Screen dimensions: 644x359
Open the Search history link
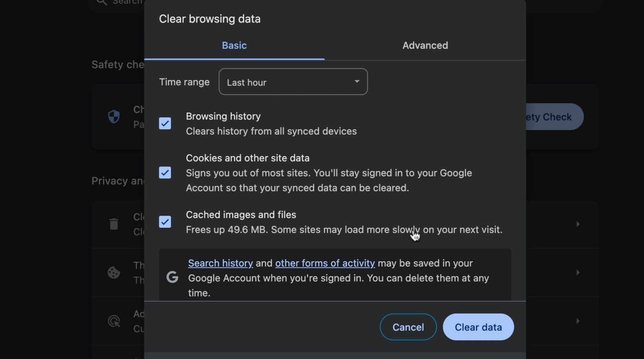click(221, 263)
